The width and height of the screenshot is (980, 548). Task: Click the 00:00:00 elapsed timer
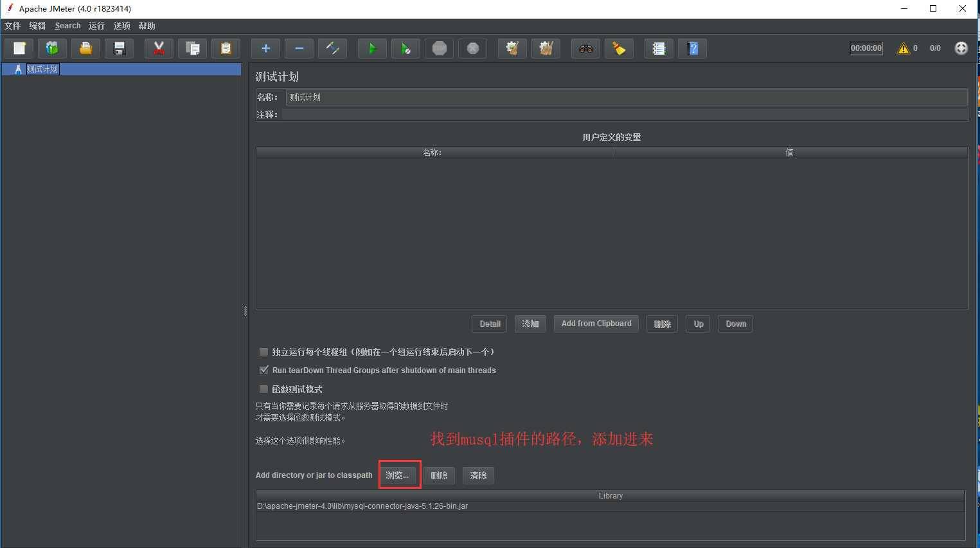coord(866,48)
